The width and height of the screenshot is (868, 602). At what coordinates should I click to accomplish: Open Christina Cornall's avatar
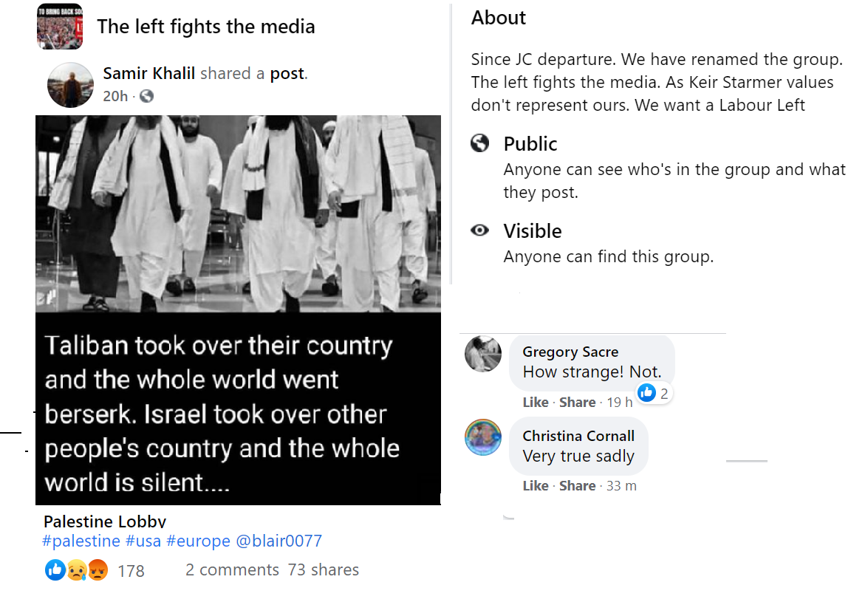(x=483, y=437)
